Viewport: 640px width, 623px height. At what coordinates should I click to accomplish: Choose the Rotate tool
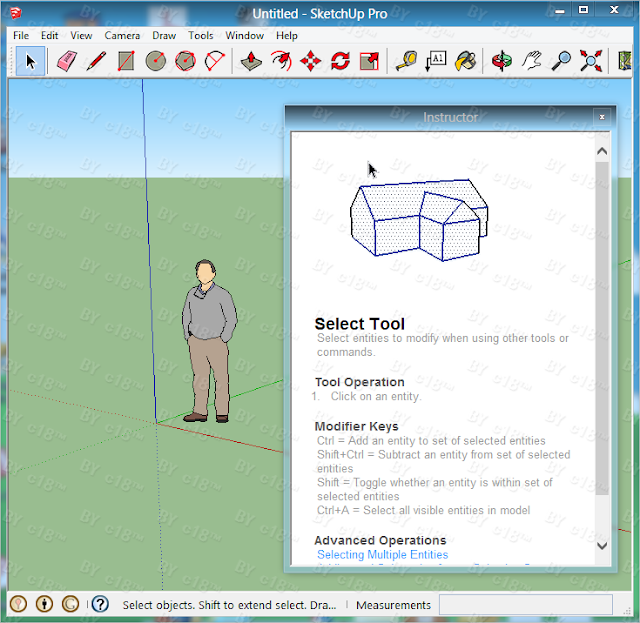(x=340, y=61)
